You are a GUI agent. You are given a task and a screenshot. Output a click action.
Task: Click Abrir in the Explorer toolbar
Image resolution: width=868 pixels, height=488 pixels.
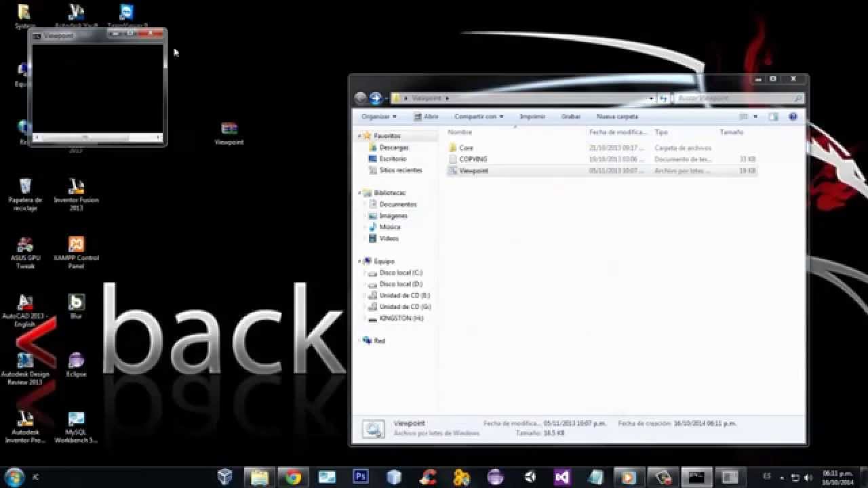click(426, 117)
